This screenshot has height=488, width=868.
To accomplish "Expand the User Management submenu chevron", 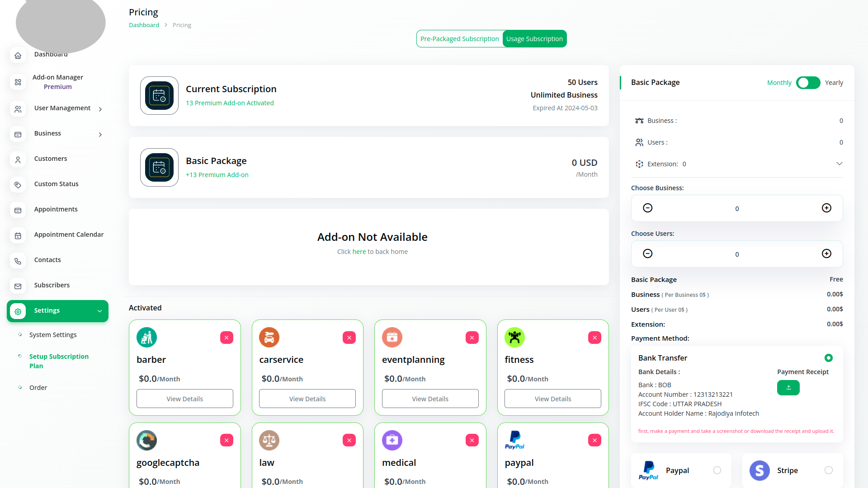I will click(100, 109).
